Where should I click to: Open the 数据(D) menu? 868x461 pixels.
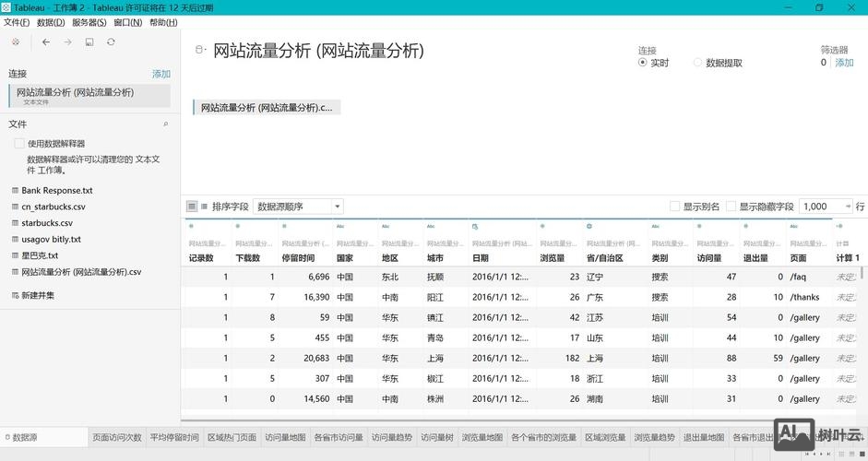(x=51, y=22)
